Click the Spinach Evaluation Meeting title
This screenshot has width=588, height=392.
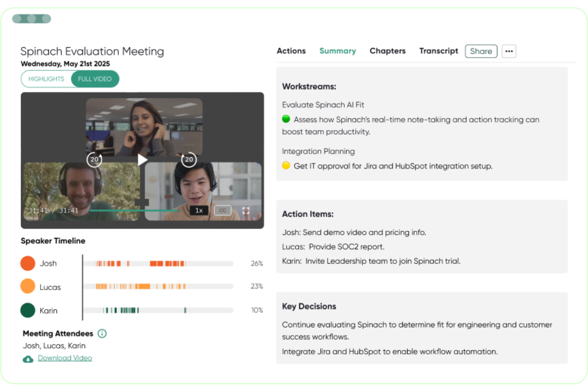pos(92,51)
